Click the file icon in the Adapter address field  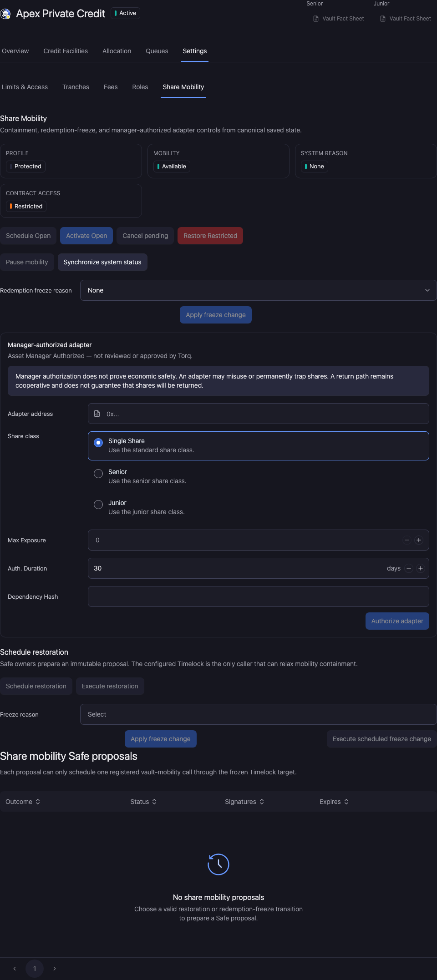tap(97, 414)
